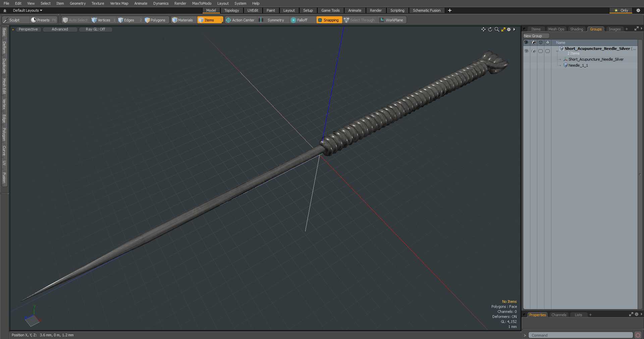Open the Ray GL: Off dropdown

point(96,29)
